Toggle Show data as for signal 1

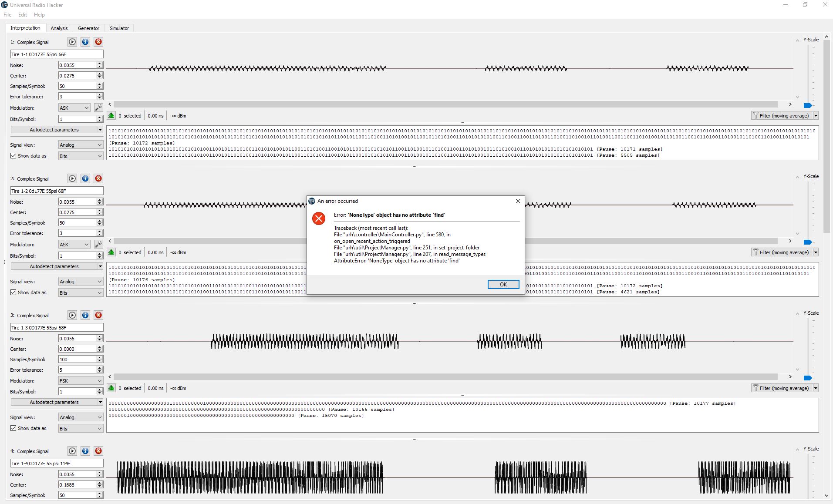[13, 155]
